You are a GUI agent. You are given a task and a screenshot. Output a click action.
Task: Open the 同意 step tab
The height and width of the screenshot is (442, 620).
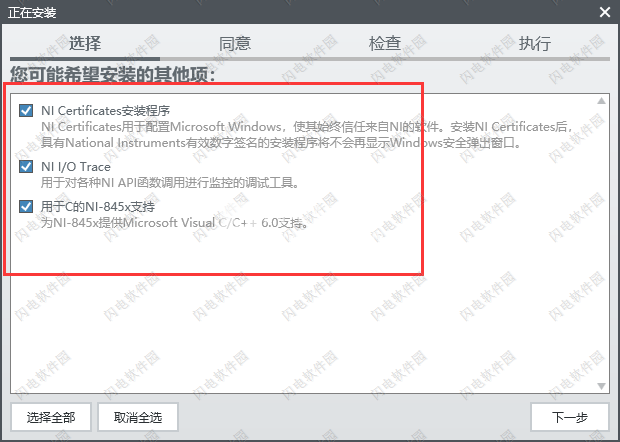pos(235,43)
